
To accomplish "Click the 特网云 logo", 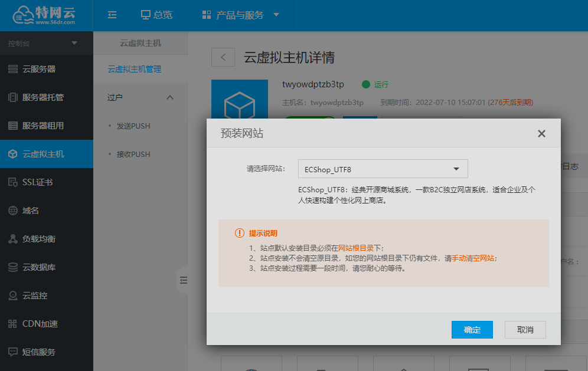I will pos(44,15).
